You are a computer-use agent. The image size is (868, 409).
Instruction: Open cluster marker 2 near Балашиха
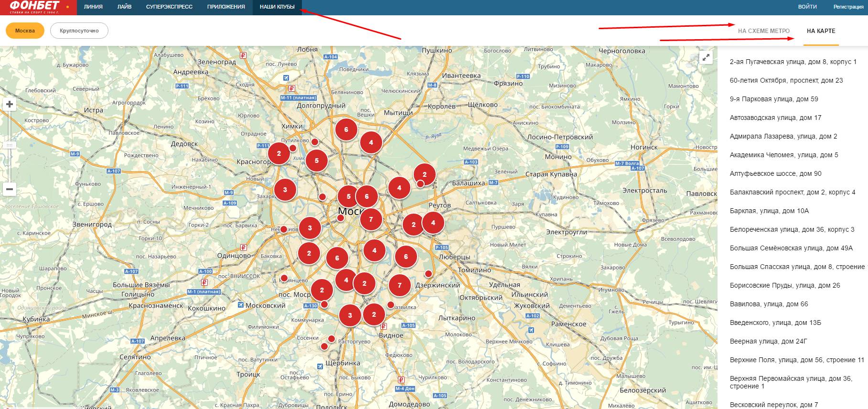click(425, 174)
